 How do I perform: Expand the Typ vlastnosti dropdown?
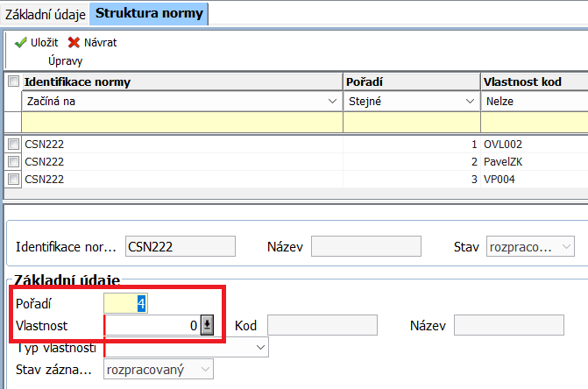point(260,348)
